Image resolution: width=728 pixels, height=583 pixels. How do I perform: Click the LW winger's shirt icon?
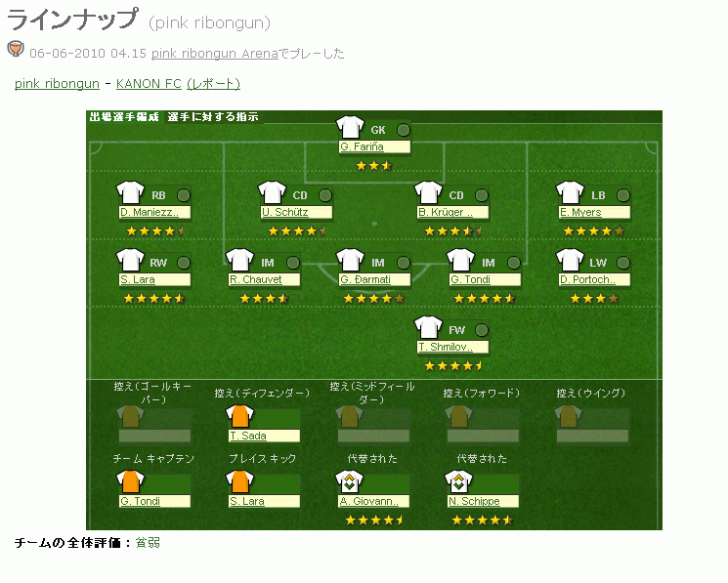[569, 260]
